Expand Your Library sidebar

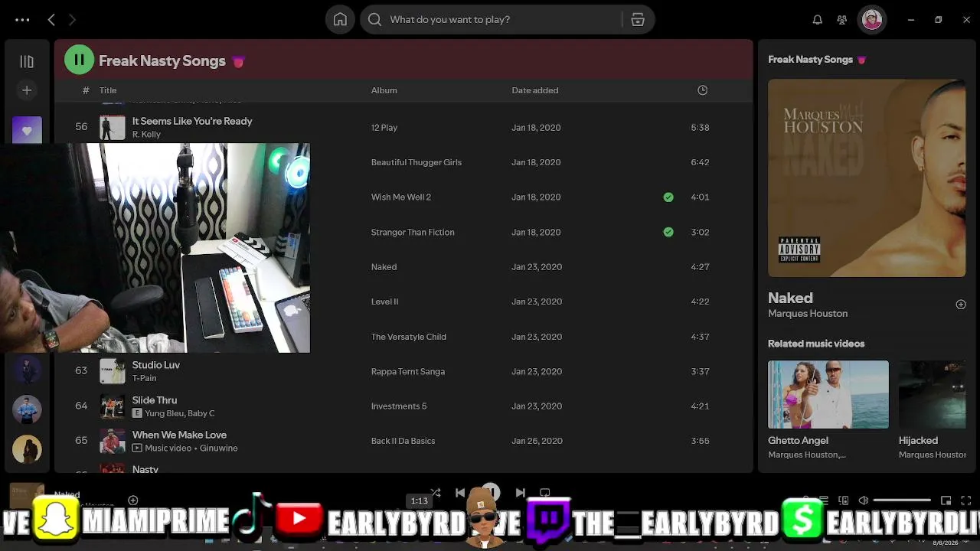(x=27, y=61)
